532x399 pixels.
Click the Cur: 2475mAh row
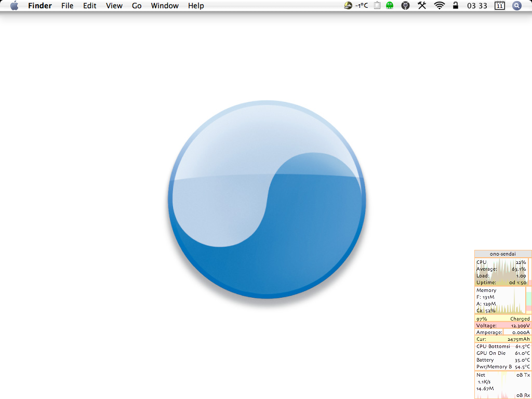point(503,339)
